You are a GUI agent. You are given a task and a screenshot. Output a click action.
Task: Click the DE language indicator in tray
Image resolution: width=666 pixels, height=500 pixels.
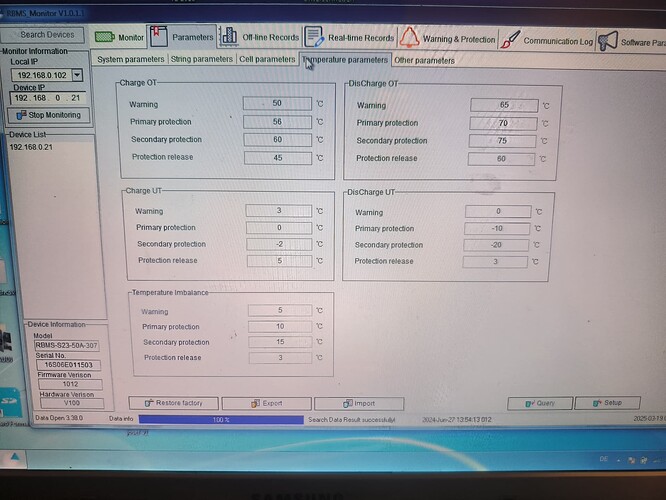point(603,459)
